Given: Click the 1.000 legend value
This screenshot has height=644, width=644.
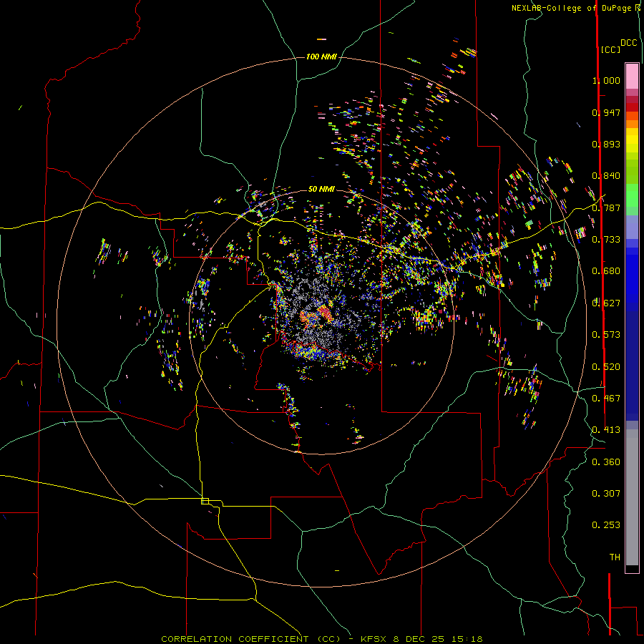Looking at the screenshot, I should pos(606,80).
